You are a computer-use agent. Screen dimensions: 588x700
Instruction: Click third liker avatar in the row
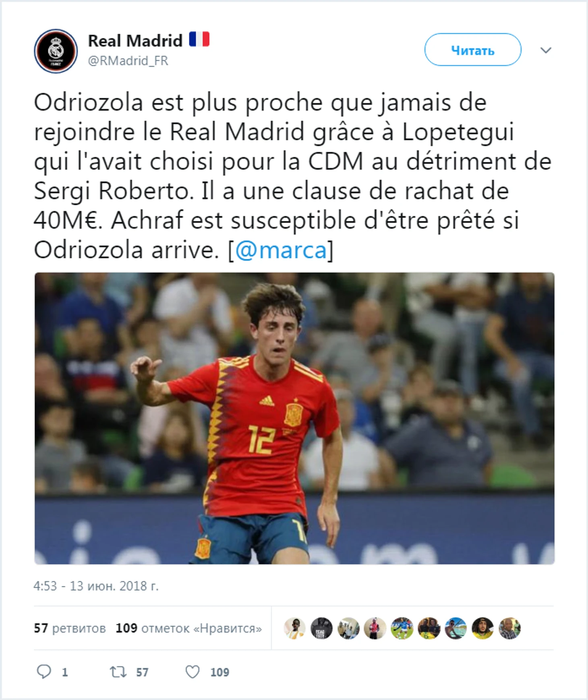coord(348,628)
